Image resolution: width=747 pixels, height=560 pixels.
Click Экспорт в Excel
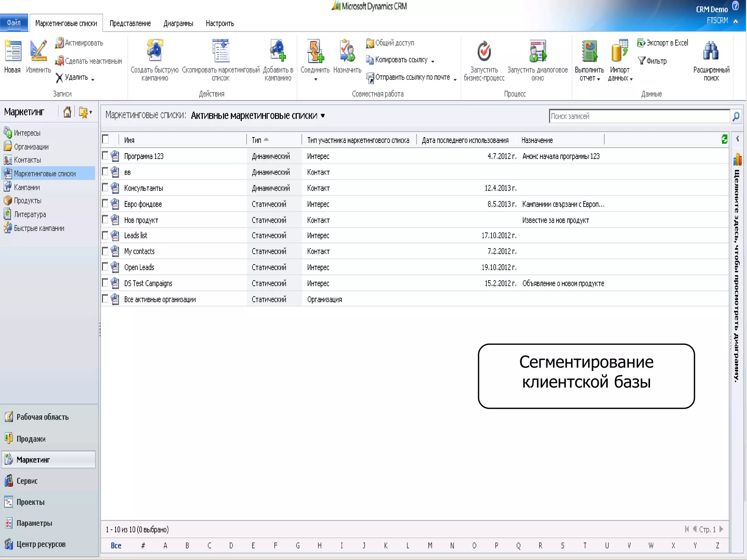[x=663, y=43]
